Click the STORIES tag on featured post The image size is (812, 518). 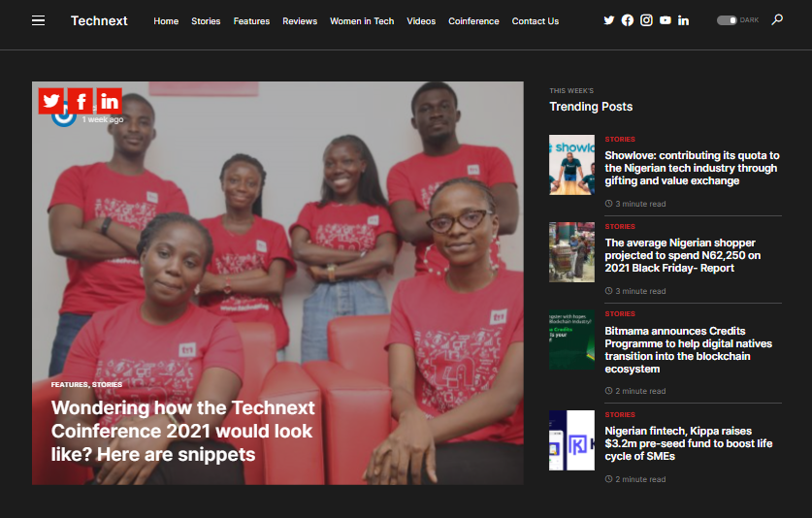coord(107,384)
